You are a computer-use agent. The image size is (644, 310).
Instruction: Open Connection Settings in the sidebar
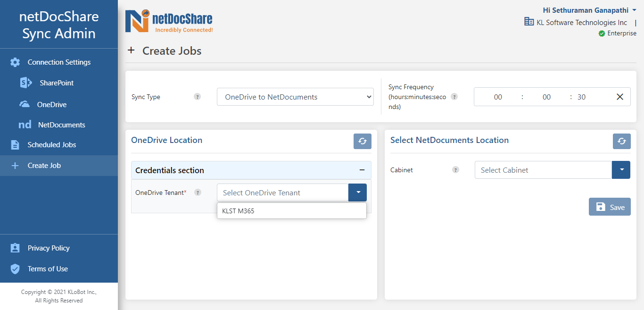point(59,62)
